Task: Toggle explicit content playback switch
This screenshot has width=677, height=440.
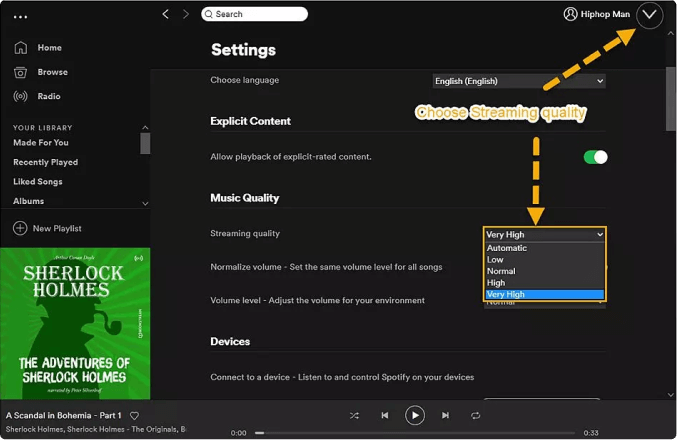Action: [x=595, y=157]
